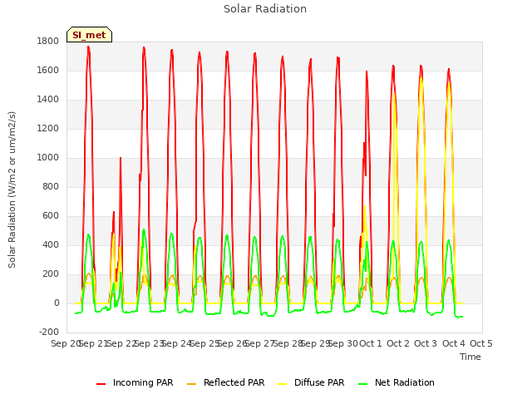The image size is (532, 399).
Task: Click the 600 y-axis tick label
Action: coord(51,216)
